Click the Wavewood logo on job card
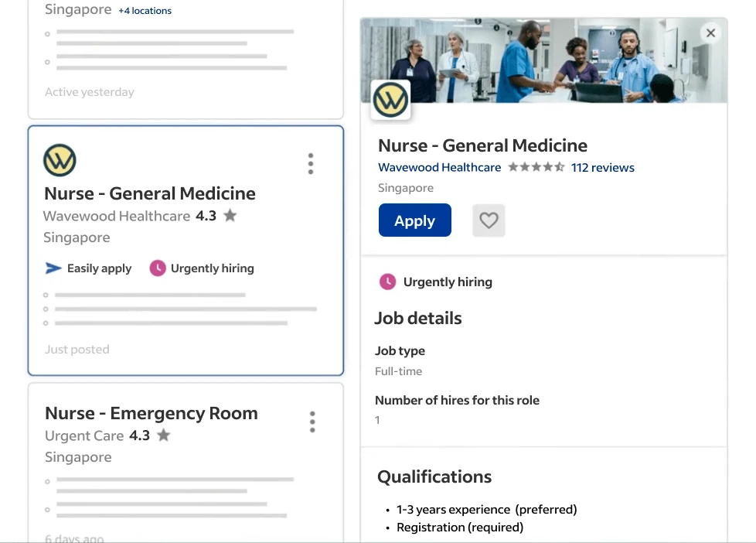The width and height of the screenshot is (756, 543). pos(60,160)
